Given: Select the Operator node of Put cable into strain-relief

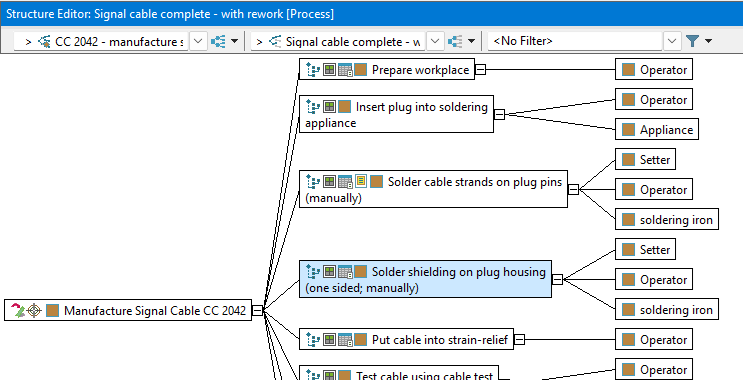Looking at the screenshot, I should pyautogui.click(x=654, y=339).
